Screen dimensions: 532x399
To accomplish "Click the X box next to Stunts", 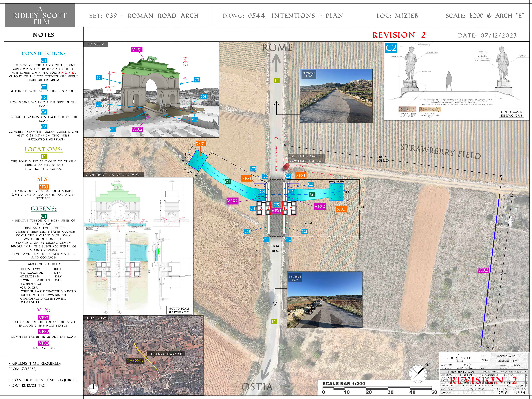I will pos(527,375).
